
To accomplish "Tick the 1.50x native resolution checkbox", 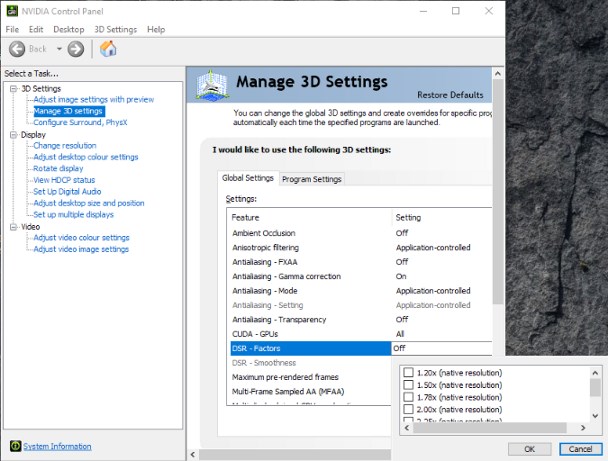I will point(408,385).
